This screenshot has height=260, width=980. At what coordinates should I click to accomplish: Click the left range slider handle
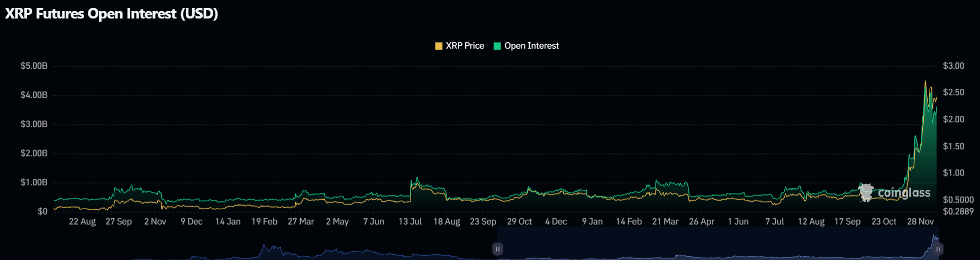pos(497,249)
